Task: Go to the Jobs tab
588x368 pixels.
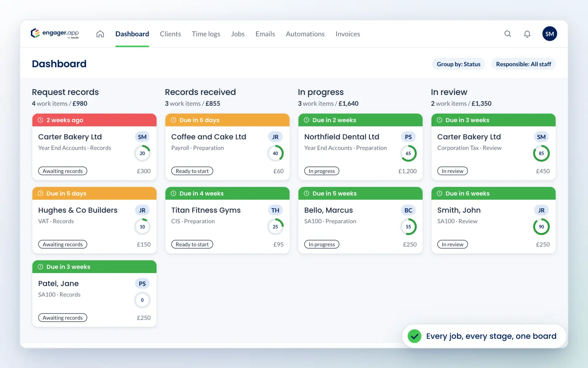Action: 238,34
